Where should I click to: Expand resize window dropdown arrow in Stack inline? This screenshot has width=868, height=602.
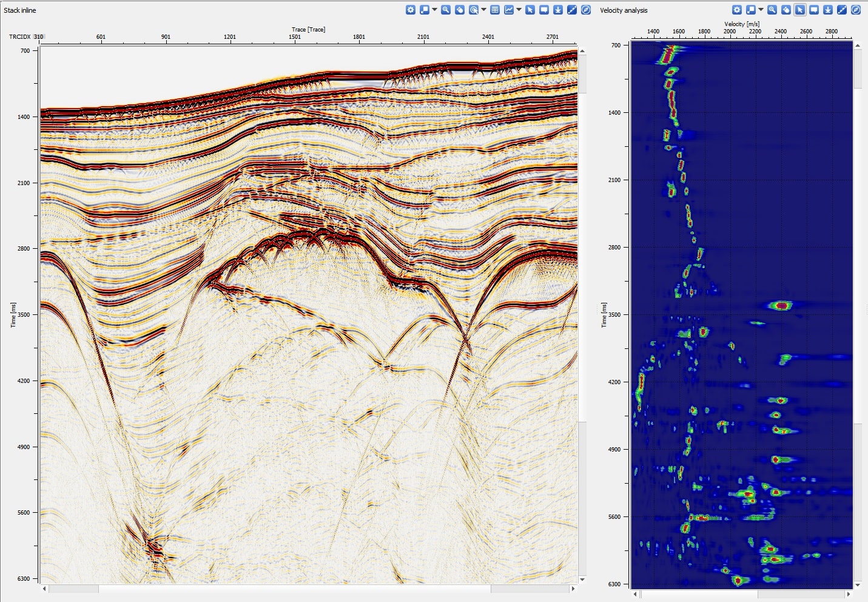pyautogui.click(x=434, y=10)
